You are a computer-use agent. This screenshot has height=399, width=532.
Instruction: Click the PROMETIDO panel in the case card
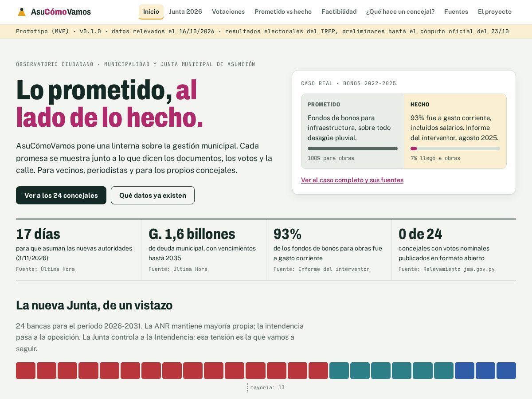[352, 131]
